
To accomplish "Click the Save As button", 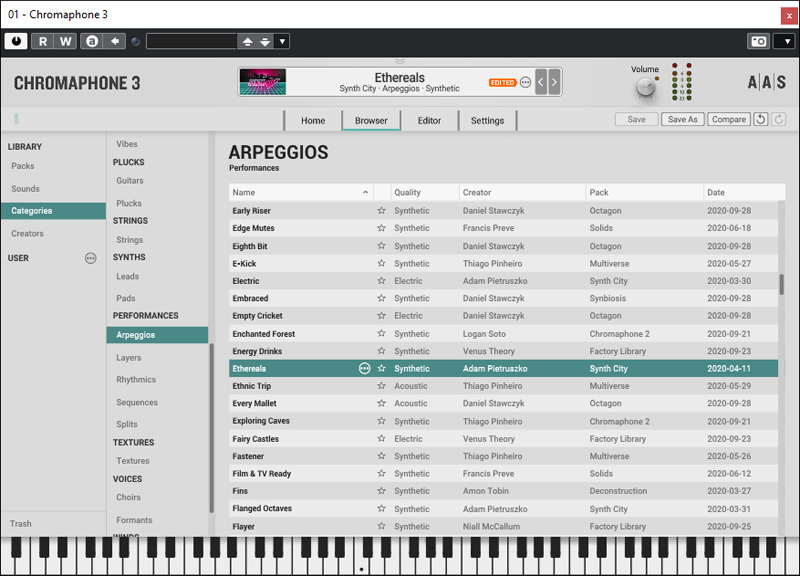I will [682, 119].
